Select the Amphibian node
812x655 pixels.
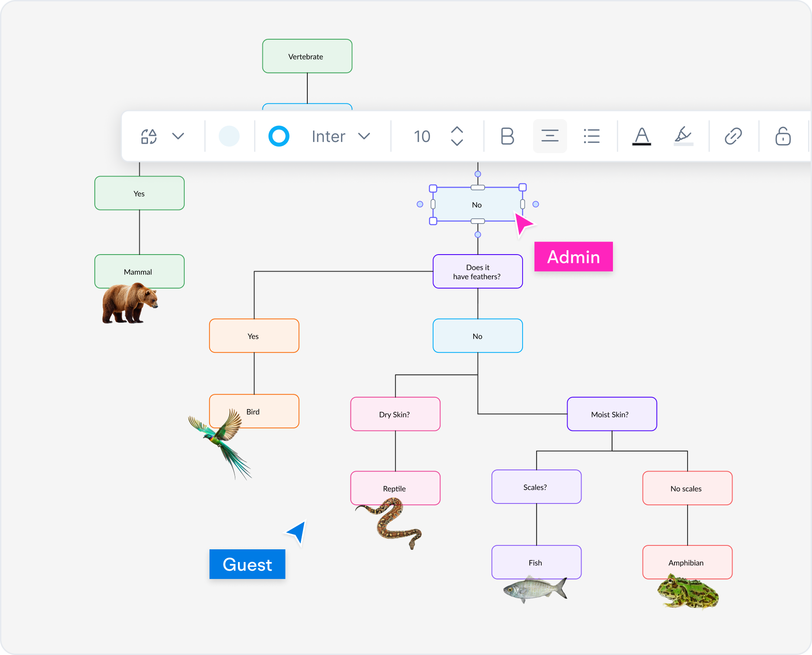tap(688, 562)
